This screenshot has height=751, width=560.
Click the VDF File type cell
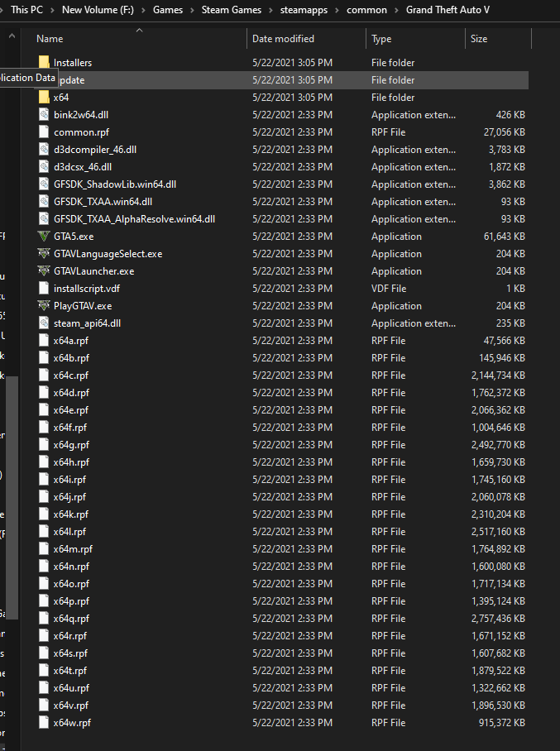coord(389,289)
